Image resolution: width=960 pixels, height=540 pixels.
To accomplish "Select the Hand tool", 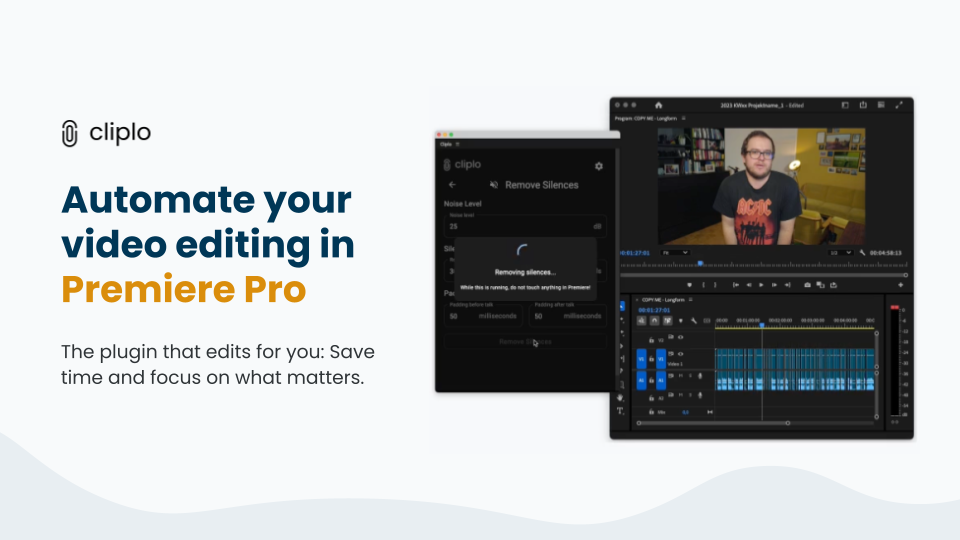I will (x=620, y=398).
